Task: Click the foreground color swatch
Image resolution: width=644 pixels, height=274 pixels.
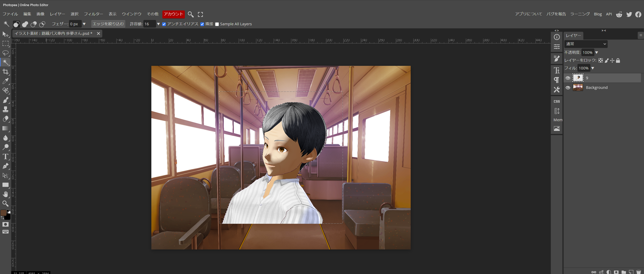Action: (3, 213)
